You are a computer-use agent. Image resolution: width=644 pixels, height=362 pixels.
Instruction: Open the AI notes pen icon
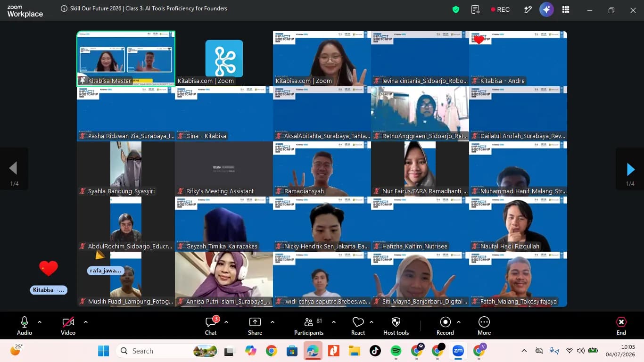tap(528, 9)
